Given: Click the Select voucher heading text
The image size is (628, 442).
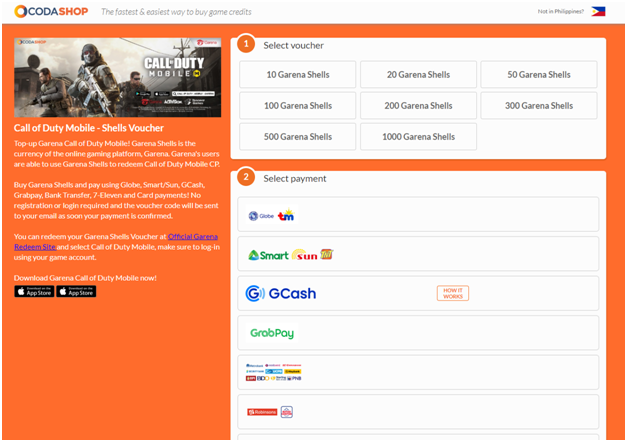Looking at the screenshot, I should tap(294, 46).
